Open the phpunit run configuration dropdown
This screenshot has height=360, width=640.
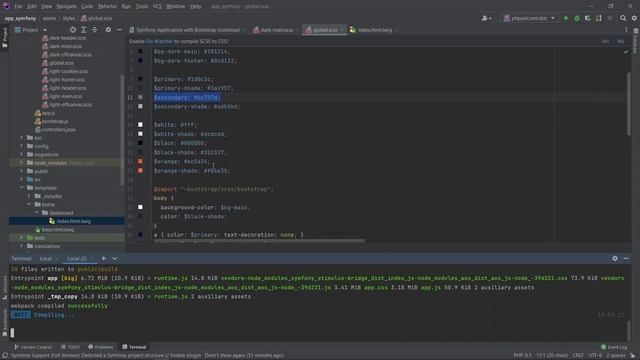coord(529,18)
